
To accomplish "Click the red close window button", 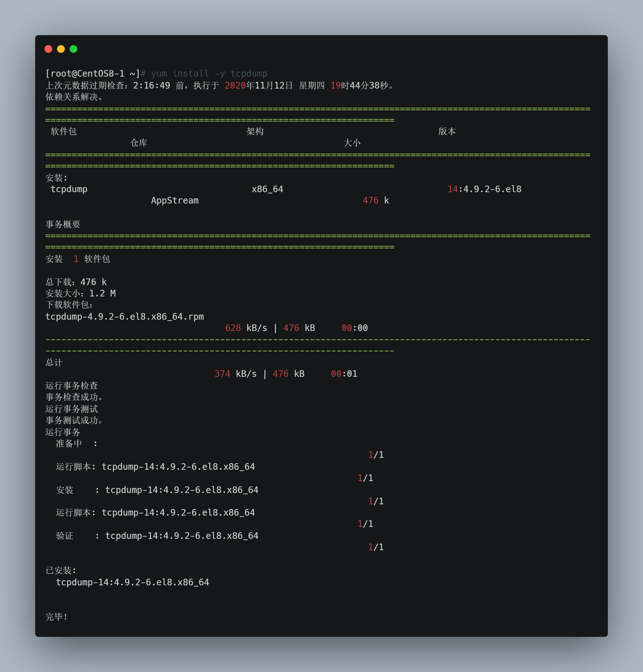I will coord(48,49).
